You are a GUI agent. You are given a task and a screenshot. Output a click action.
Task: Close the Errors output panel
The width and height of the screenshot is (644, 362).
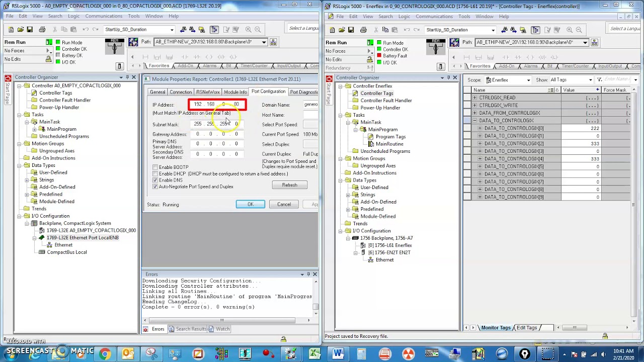[x=315, y=275]
